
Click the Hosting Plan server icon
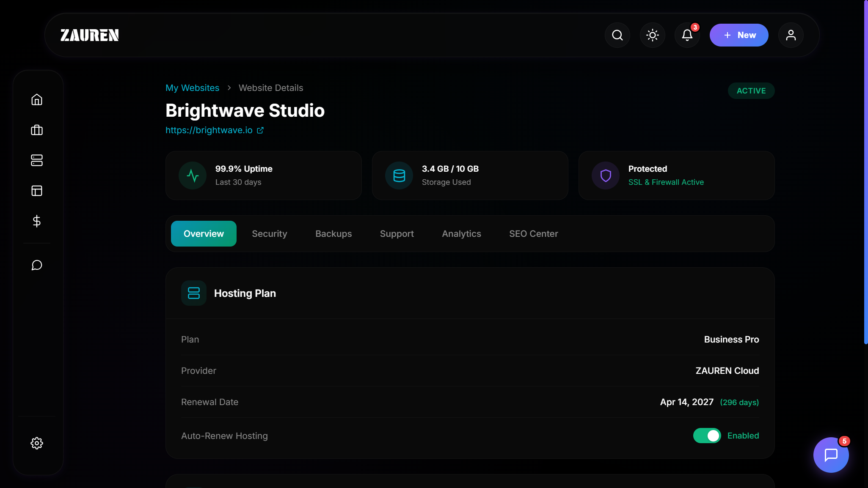[194, 293]
